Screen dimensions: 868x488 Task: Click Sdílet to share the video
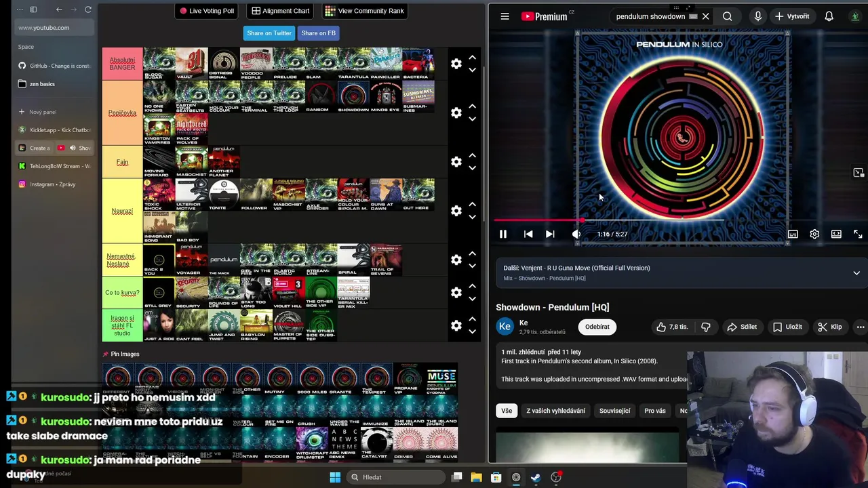point(741,327)
